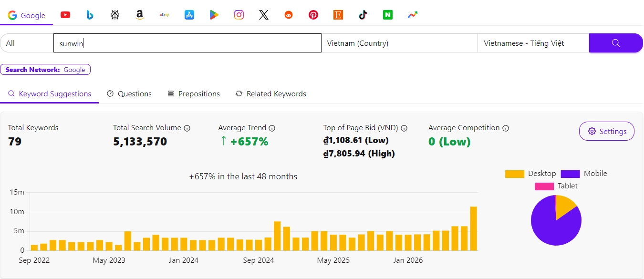Click the 5,133,570 search volume value
Viewport: 644px width, 279px height.
pyautogui.click(x=140, y=142)
